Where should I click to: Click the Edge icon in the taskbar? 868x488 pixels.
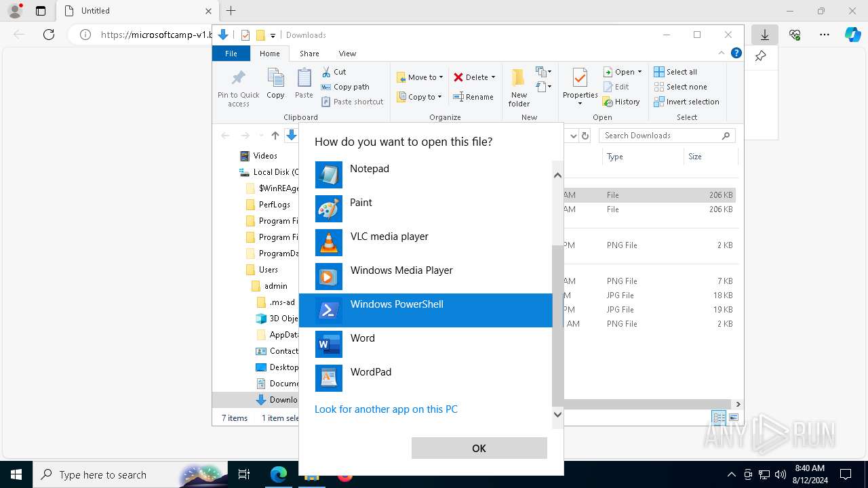pos(279,474)
